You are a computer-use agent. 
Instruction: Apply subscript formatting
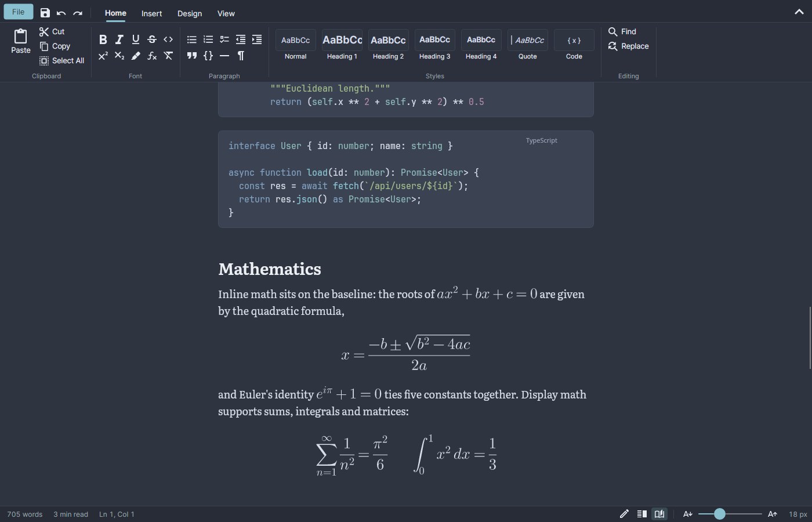tap(119, 56)
